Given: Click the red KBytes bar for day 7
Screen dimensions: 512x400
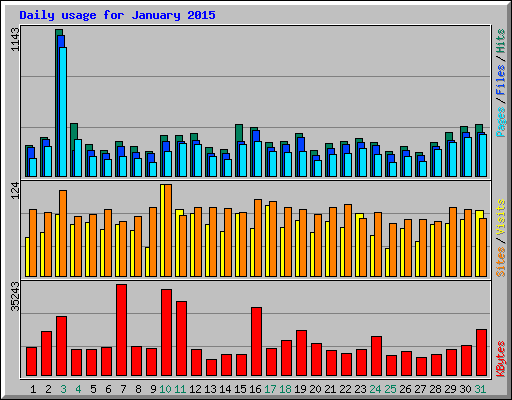Looking at the screenshot, I should tap(122, 330).
